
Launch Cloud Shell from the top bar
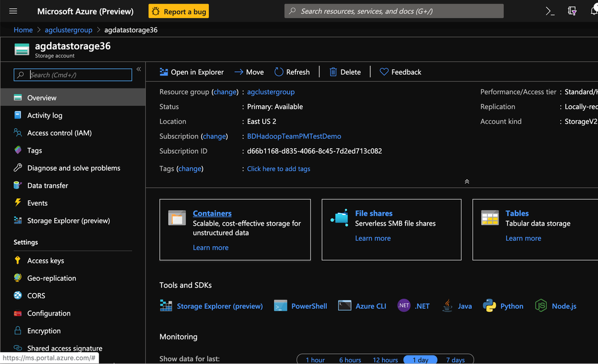tap(550, 11)
